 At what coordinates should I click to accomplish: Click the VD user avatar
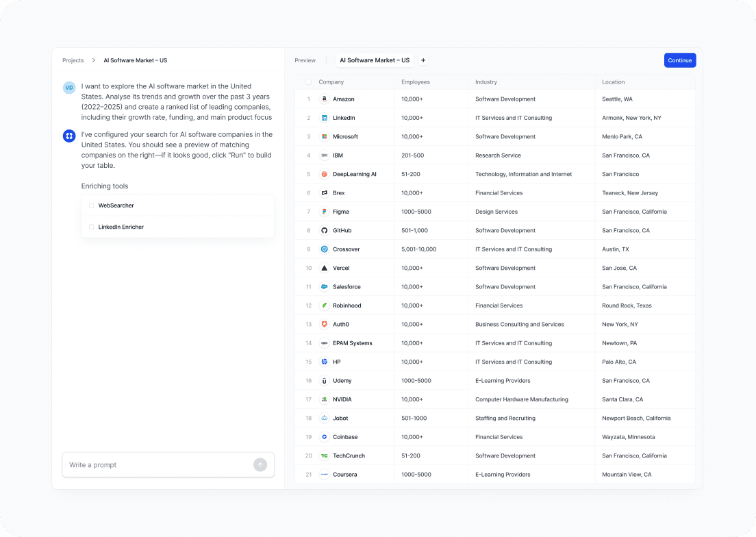69,88
